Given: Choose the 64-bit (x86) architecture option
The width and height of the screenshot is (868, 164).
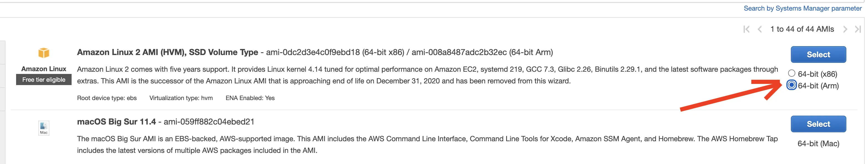Looking at the screenshot, I should [791, 73].
